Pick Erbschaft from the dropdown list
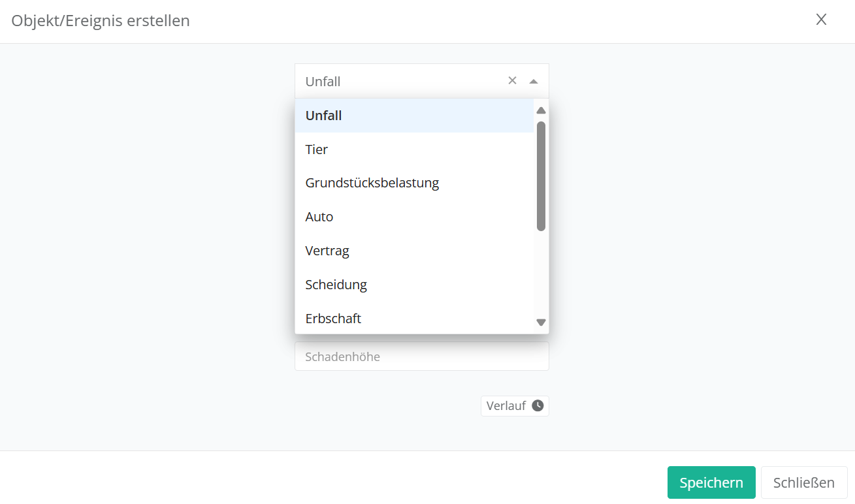Image resolution: width=855 pixels, height=504 pixels. (414, 319)
